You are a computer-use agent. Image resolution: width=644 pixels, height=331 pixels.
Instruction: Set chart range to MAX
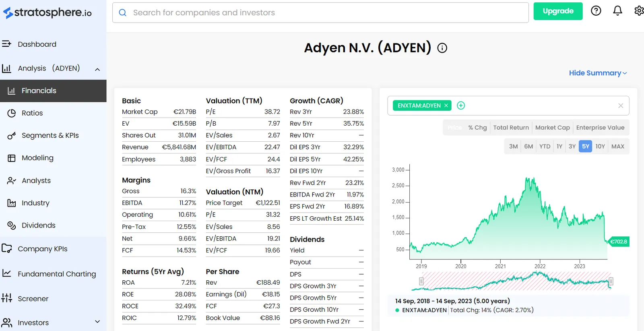pos(617,147)
